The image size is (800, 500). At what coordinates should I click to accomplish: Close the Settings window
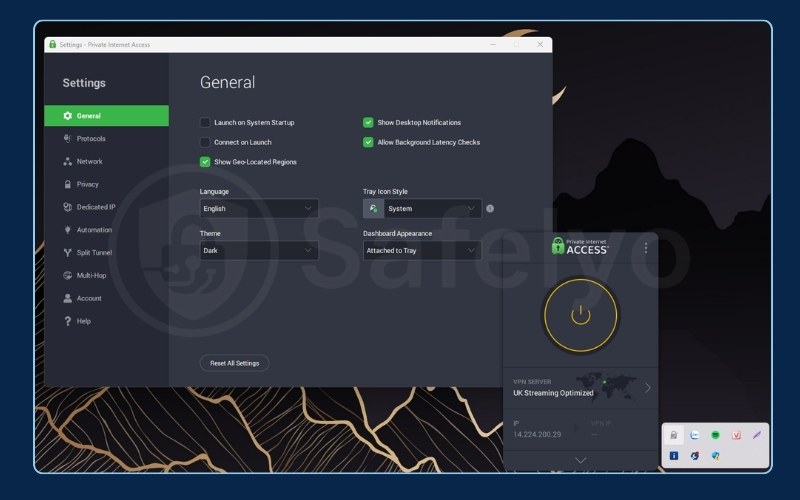[540, 44]
